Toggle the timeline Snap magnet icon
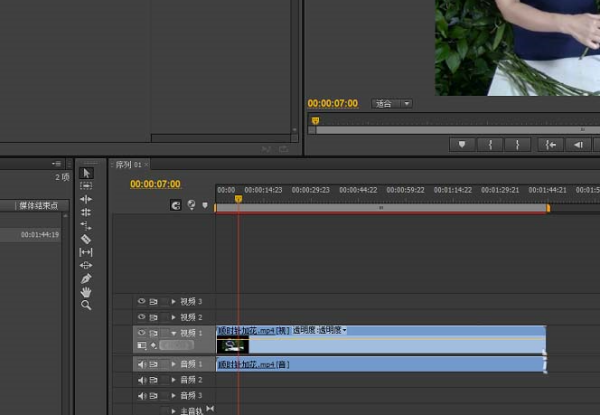The height and width of the screenshot is (415, 600). click(176, 206)
